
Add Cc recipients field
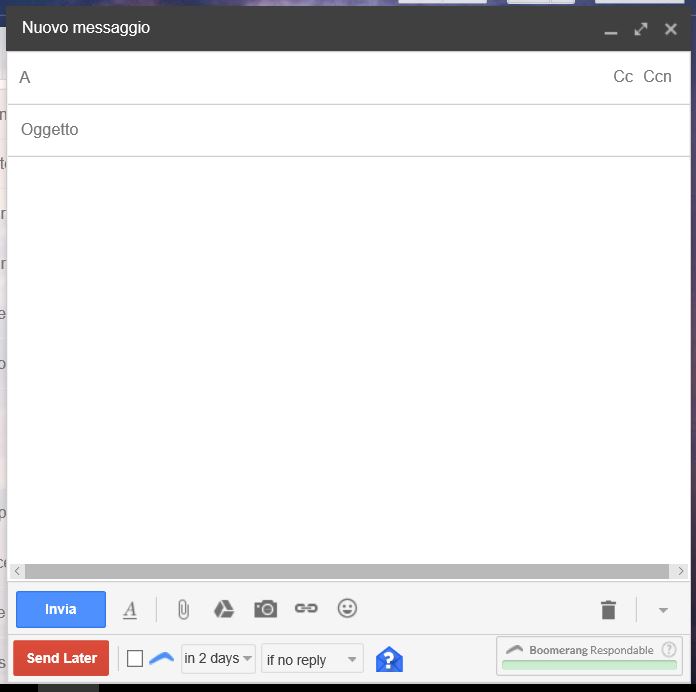(623, 77)
